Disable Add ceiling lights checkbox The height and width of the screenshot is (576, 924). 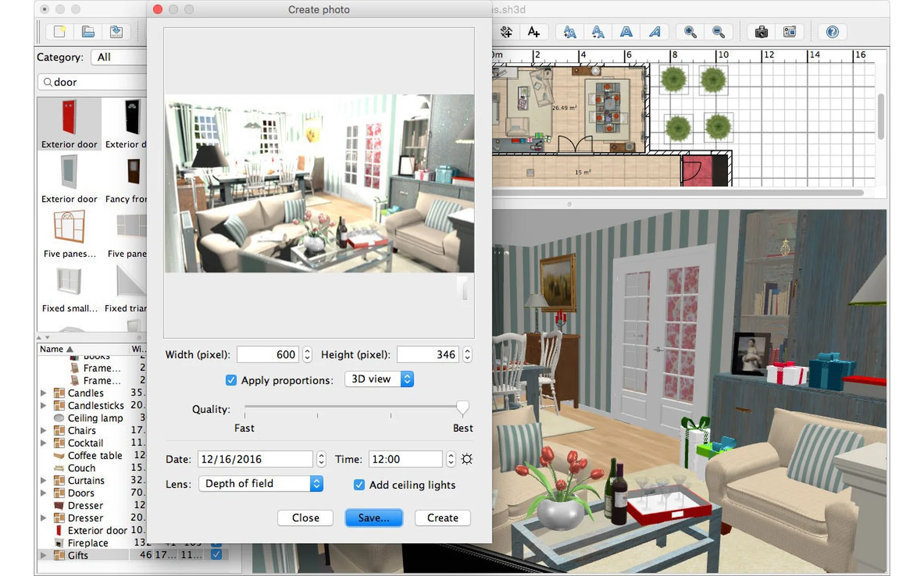359,485
